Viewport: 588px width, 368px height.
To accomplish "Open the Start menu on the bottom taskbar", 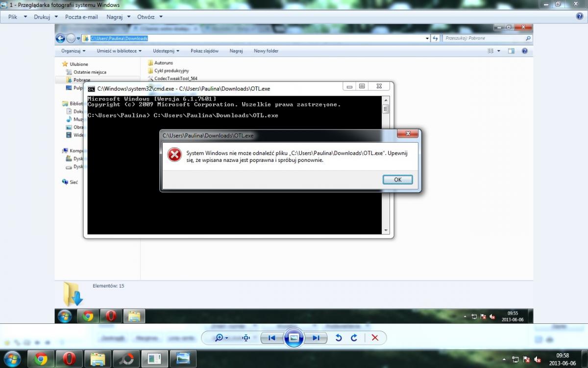I will (x=12, y=359).
